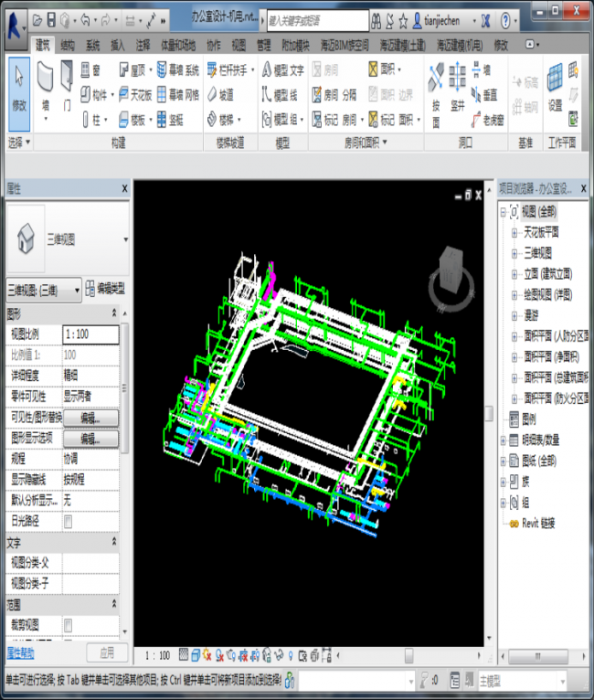Click the 视图比例 1:100 input field
594x700 pixels.
(90, 335)
